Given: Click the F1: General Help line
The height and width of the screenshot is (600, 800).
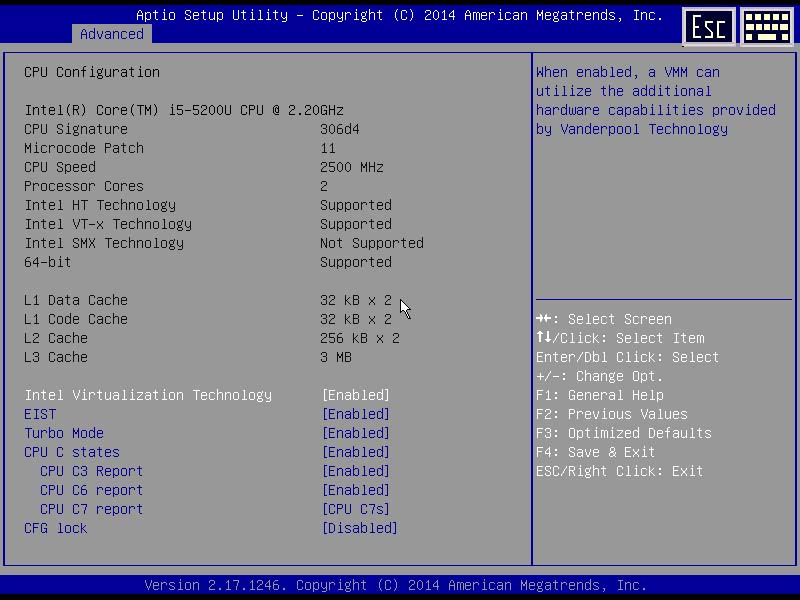Looking at the screenshot, I should 599,395.
